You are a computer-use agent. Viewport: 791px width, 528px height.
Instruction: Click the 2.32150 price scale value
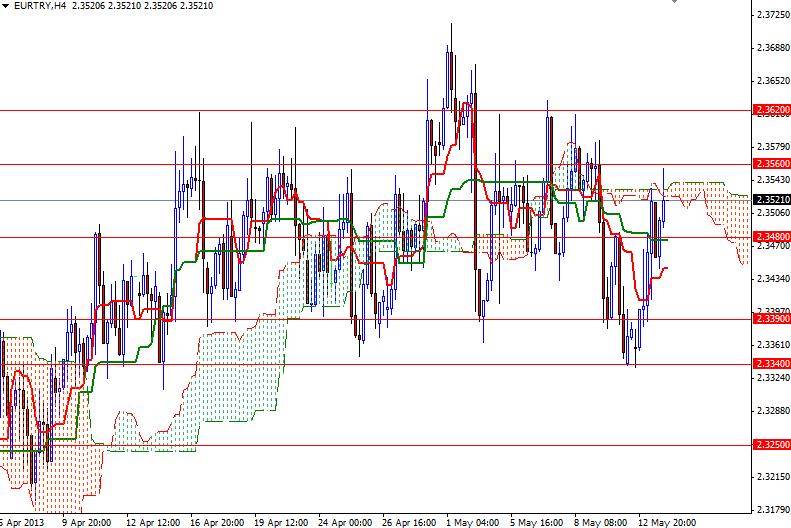(x=773, y=477)
